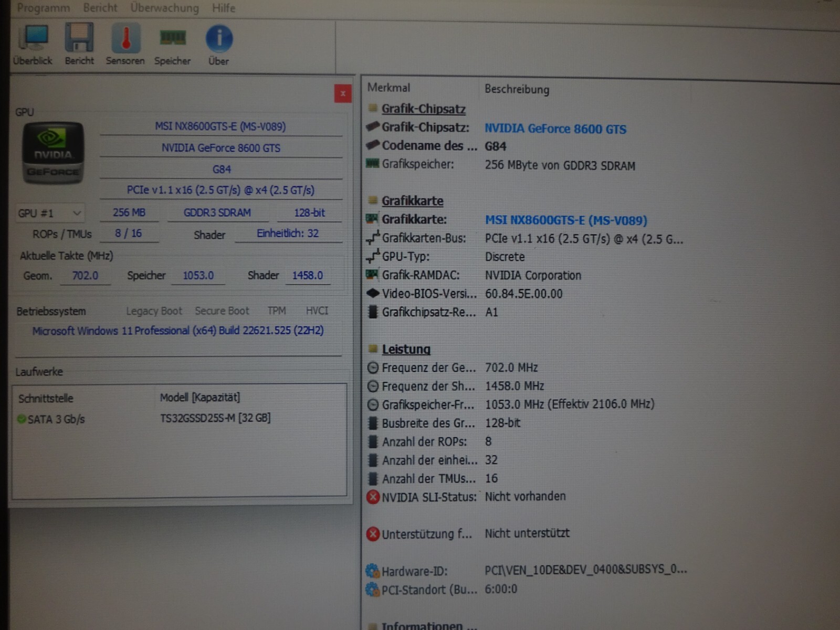Click the Merkmal column header
This screenshot has height=630, width=840.
pos(389,88)
